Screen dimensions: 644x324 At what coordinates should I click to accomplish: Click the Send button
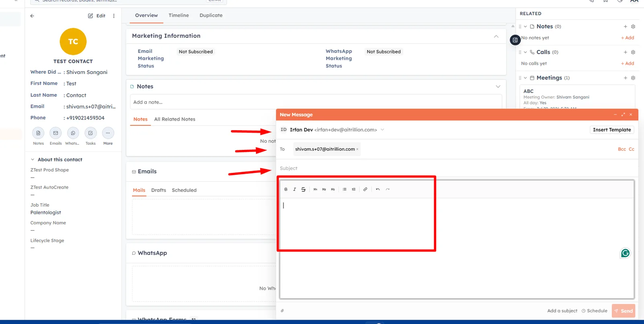tap(623, 311)
